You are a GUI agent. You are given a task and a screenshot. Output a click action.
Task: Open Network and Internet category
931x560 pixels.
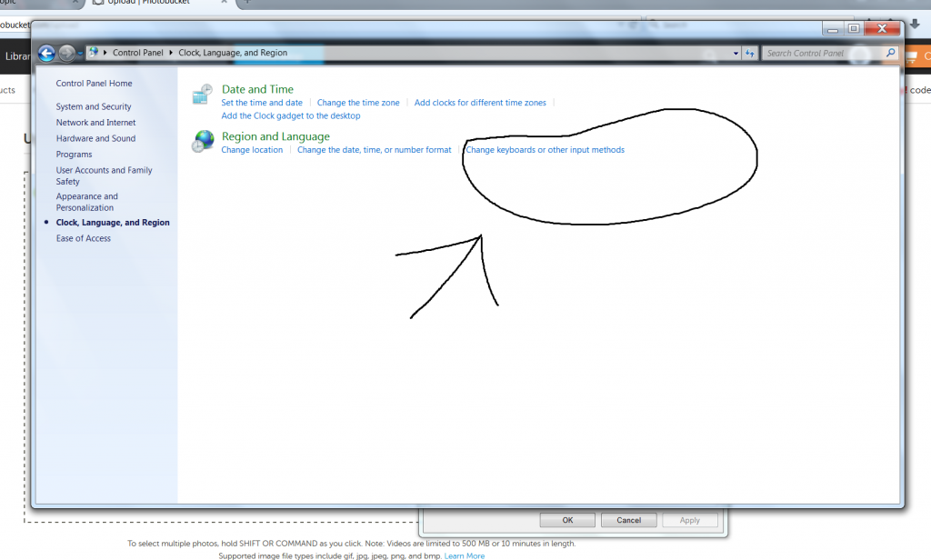95,123
